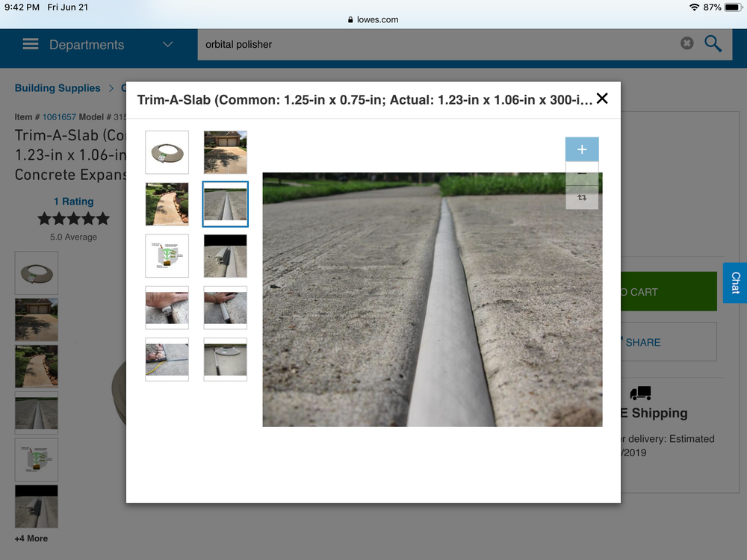747x560 pixels.
Task: Click the breadcrumb chevron after Building Supplies
Action: 111,88
